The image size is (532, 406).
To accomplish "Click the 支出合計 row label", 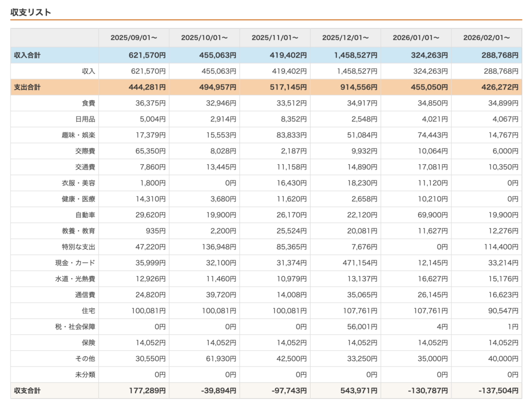I will point(27,87).
